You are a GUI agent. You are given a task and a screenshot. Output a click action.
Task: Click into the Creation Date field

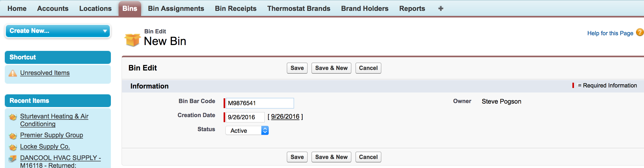(x=245, y=117)
